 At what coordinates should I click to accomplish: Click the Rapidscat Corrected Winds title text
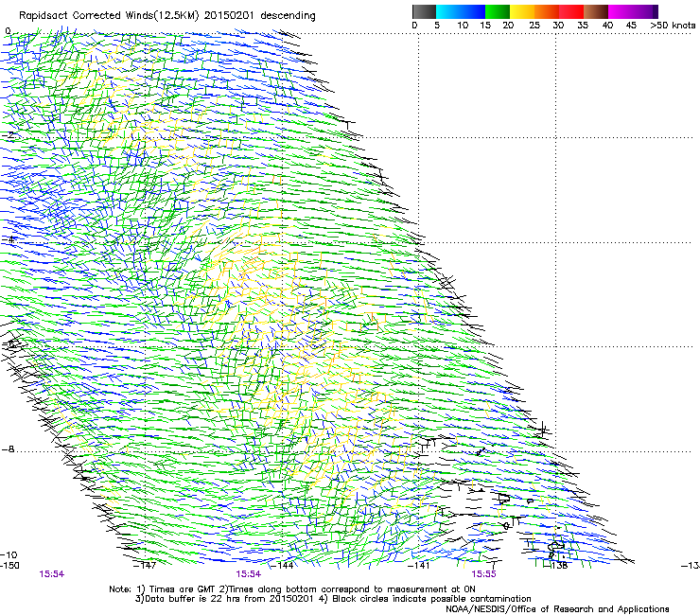167,16
